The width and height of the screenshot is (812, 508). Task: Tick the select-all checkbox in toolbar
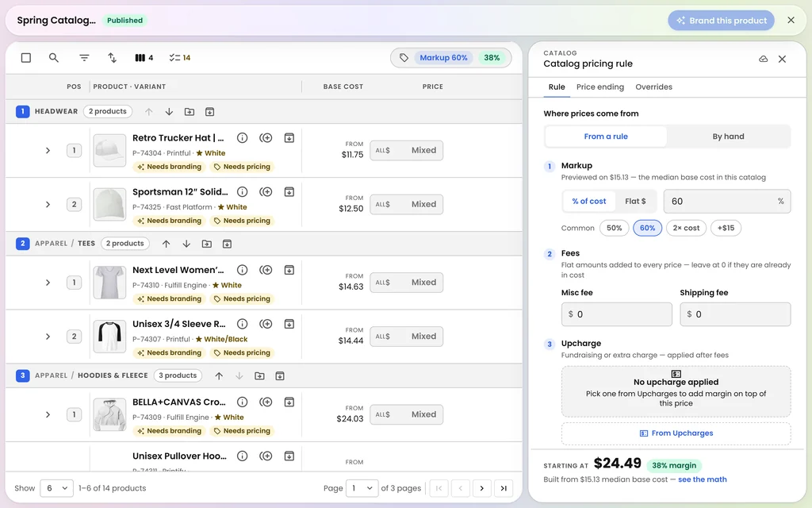point(26,57)
